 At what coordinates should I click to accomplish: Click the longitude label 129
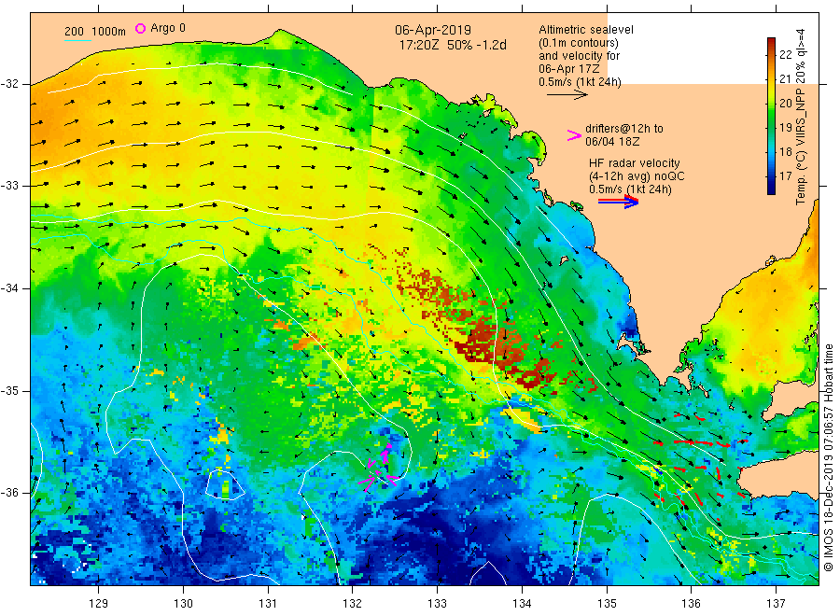(99, 603)
